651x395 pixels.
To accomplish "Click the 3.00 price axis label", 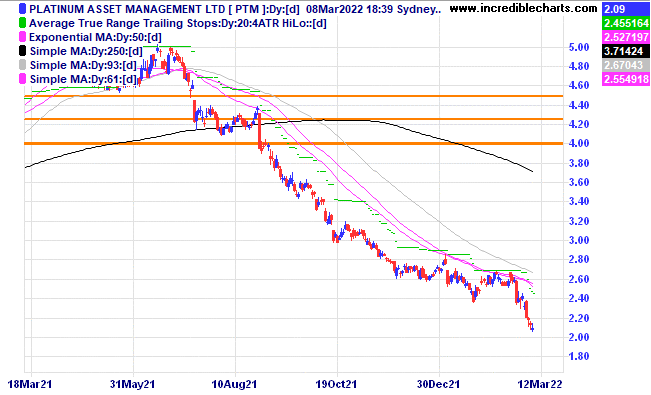I will coord(579,240).
